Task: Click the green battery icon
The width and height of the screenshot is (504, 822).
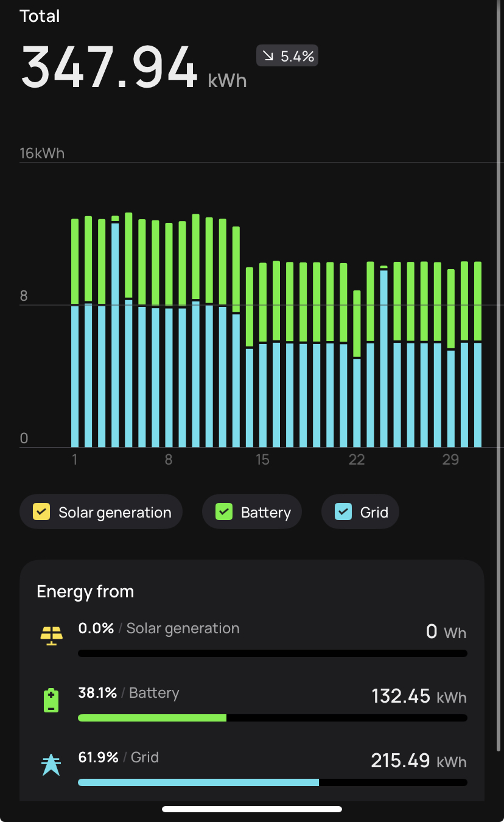Action: click(51, 700)
